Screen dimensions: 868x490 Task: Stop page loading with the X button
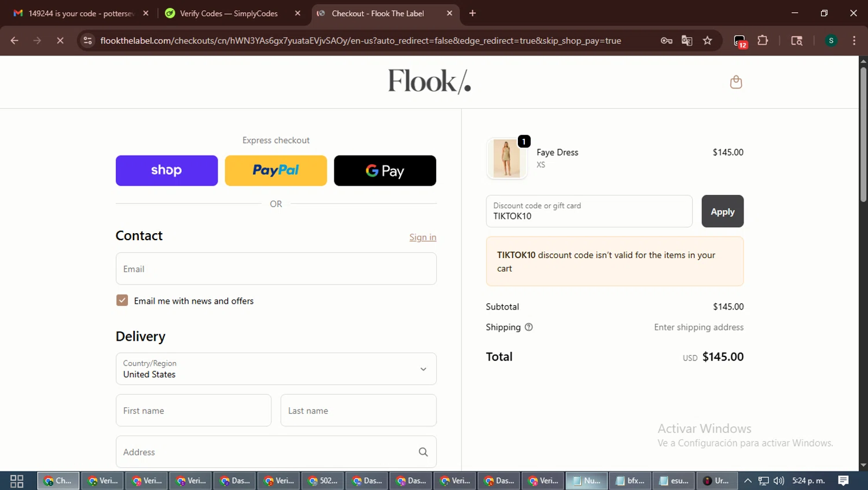[60, 40]
